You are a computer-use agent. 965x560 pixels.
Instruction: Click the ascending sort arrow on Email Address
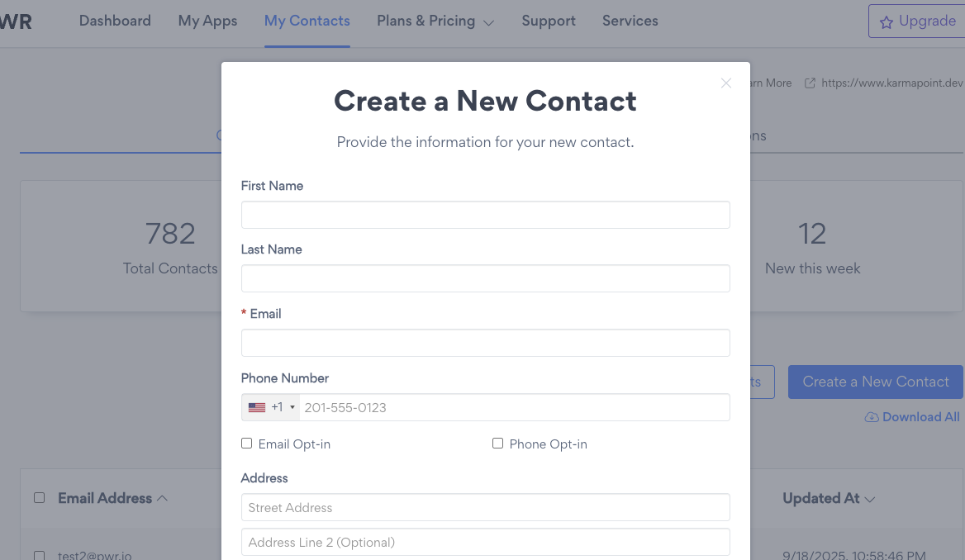coord(163,498)
